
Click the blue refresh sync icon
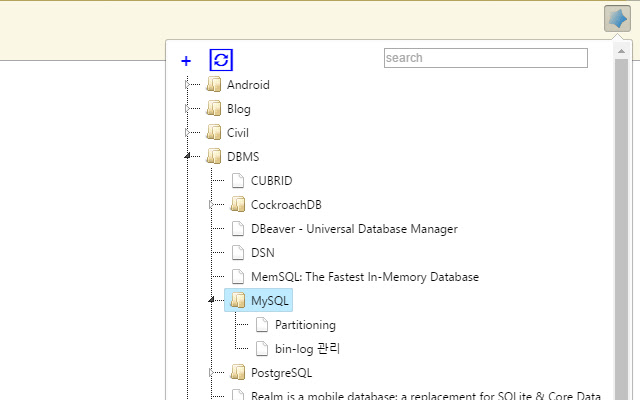pyautogui.click(x=221, y=60)
